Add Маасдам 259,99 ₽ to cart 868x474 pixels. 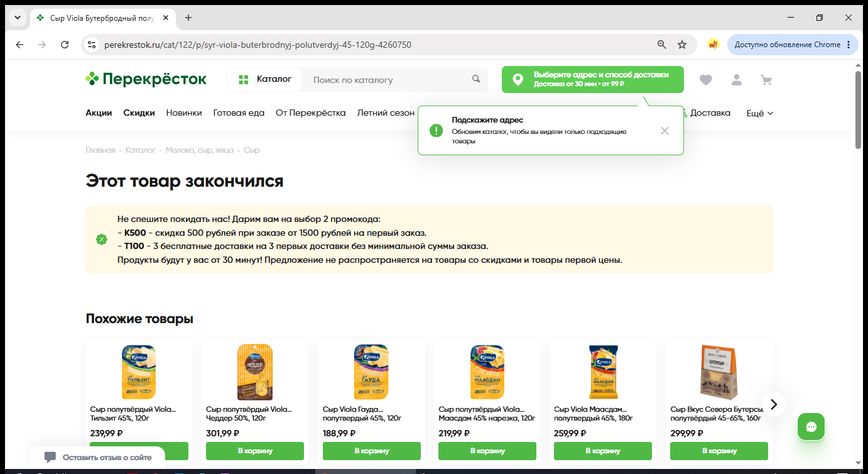coord(603,451)
